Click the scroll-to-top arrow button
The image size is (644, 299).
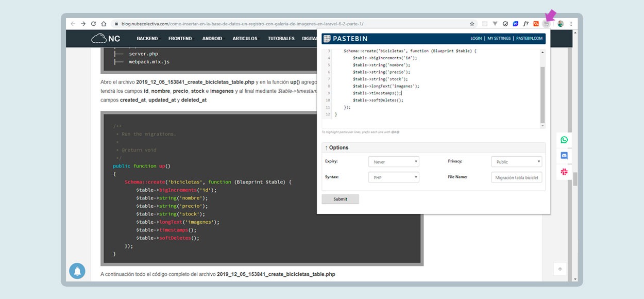pos(560,269)
